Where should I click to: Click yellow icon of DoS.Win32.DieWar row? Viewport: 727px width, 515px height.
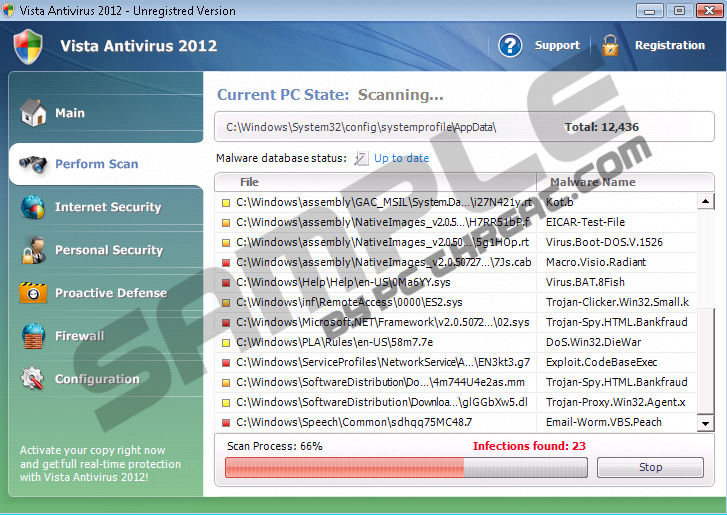coord(226,343)
